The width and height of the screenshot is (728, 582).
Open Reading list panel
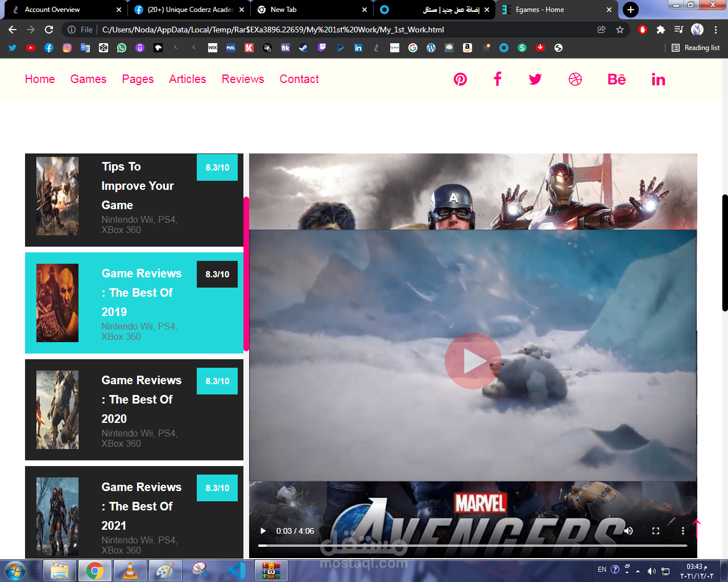click(x=696, y=48)
